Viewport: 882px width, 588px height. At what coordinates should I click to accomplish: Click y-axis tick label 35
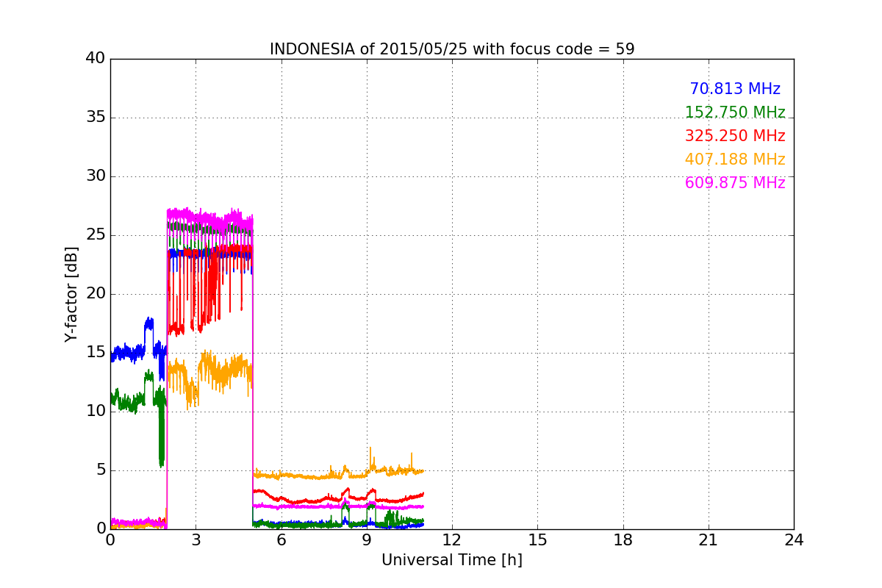pyautogui.click(x=96, y=118)
